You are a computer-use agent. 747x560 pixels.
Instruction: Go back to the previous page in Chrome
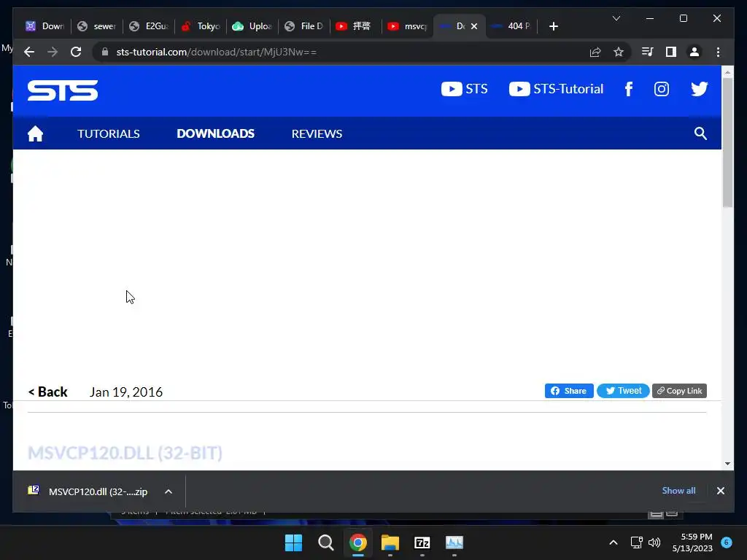click(x=29, y=52)
